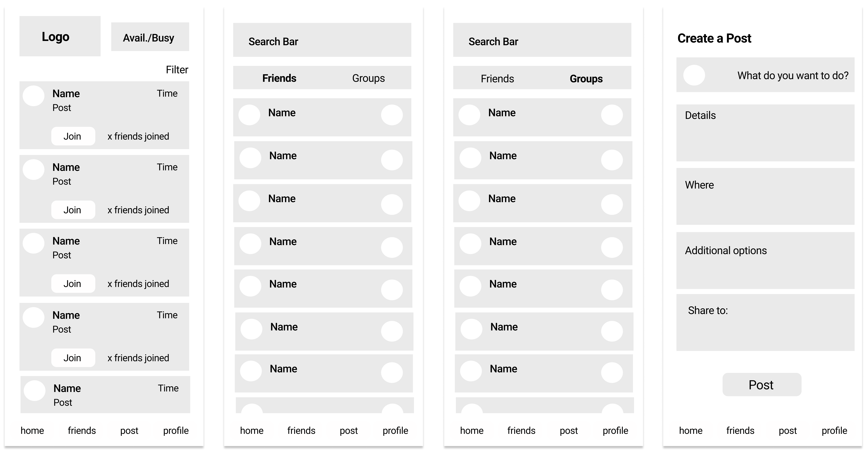Click the Where field in Create a Post

(x=765, y=196)
